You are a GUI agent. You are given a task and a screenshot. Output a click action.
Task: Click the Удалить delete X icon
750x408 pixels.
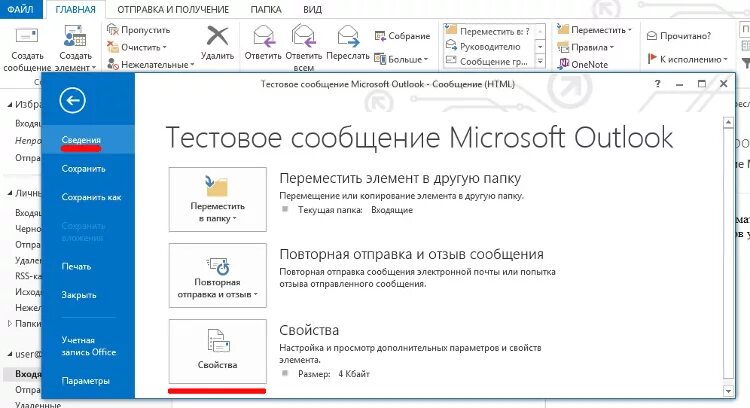coord(217,36)
